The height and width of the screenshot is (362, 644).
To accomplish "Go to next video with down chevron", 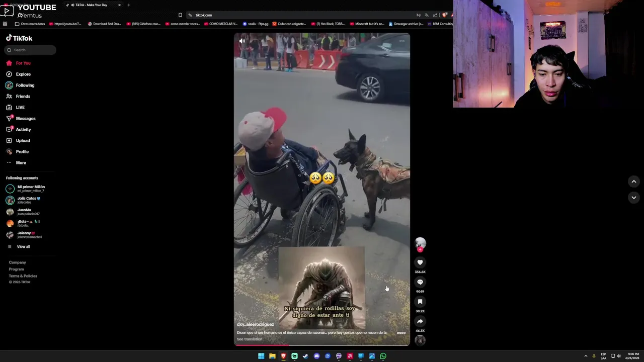I will pyautogui.click(x=634, y=198).
